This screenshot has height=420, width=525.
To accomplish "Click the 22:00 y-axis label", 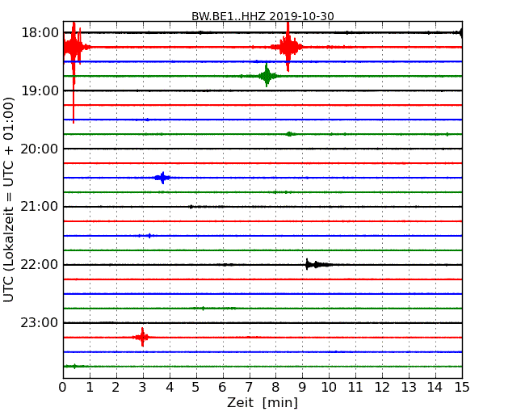I will click(40, 265).
